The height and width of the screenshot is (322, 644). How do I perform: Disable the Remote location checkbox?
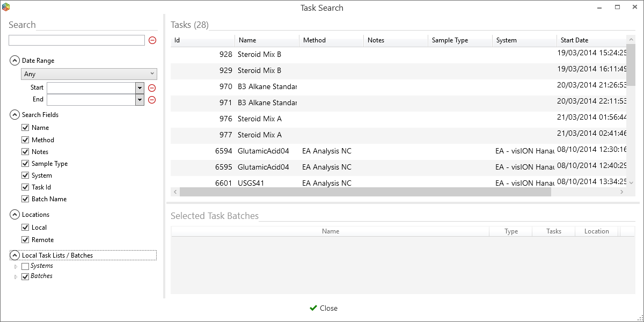point(25,240)
